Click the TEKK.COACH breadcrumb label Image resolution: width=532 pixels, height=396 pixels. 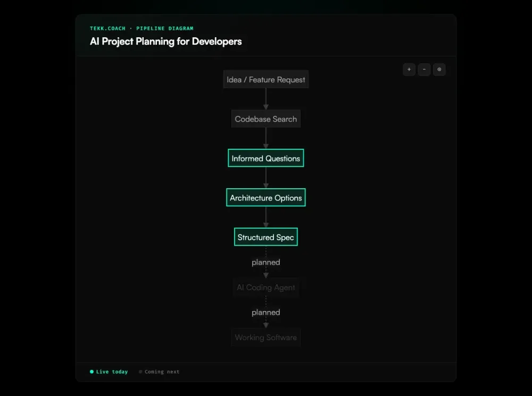[107, 28]
